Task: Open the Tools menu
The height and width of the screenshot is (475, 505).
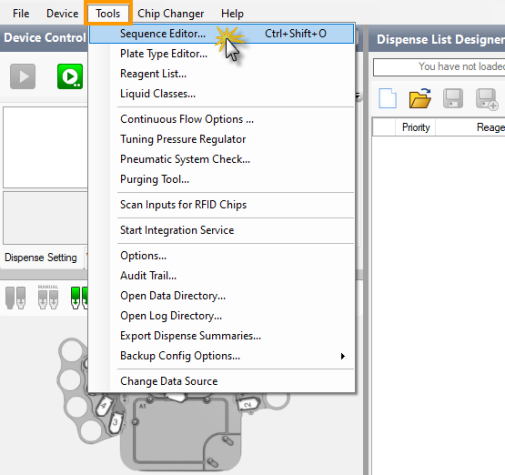Action: (108, 13)
